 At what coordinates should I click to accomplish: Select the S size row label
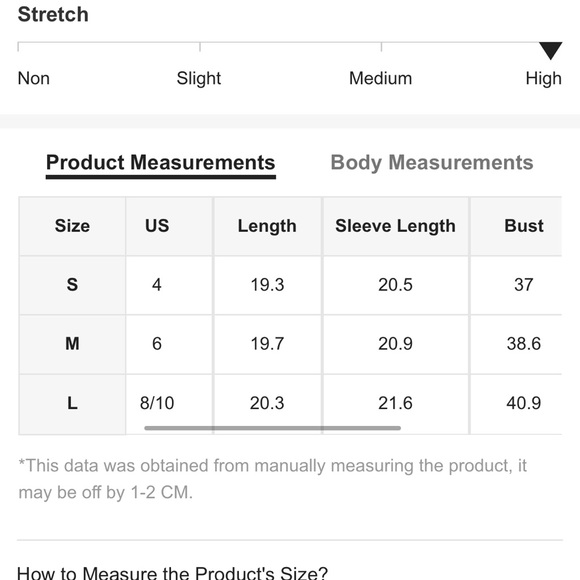tap(72, 285)
